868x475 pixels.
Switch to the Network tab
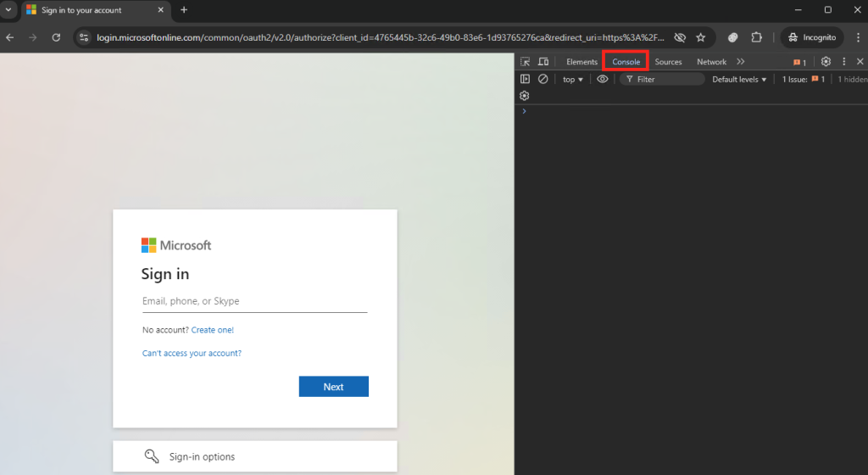coord(711,62)
